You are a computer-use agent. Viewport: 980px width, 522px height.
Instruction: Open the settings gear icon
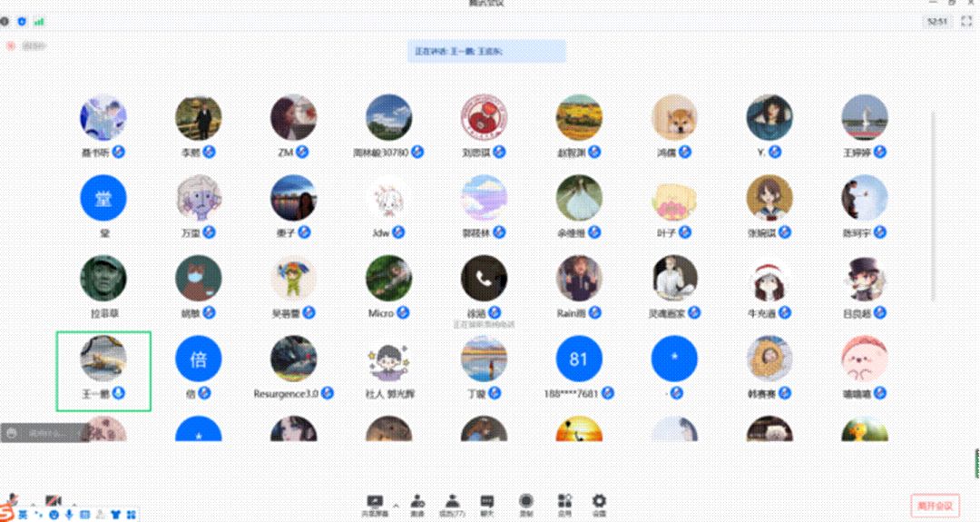[x=599, y=502]
